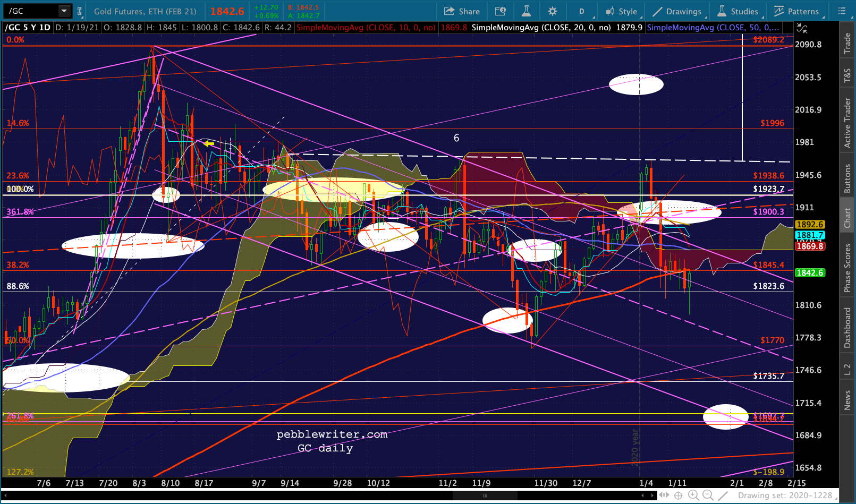Image resolution: width=856 pixels, height=504 pixels.
Task: Click the flask icon next to Share
Action: click(526, 11)
